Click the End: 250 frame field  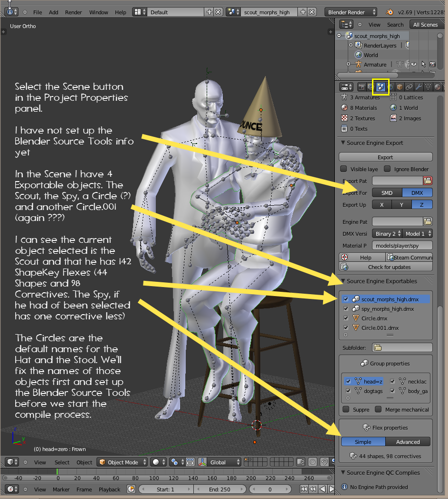pyautogui.click(x=219, y=489)
